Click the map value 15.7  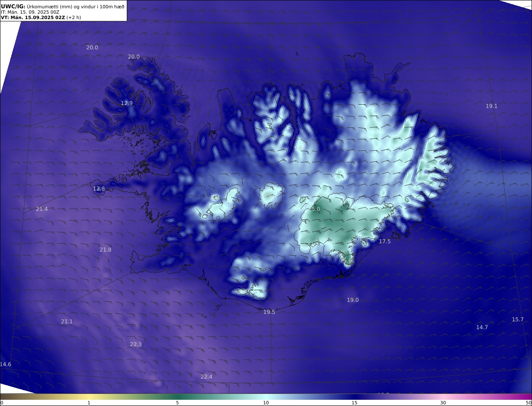pos(517,319)
